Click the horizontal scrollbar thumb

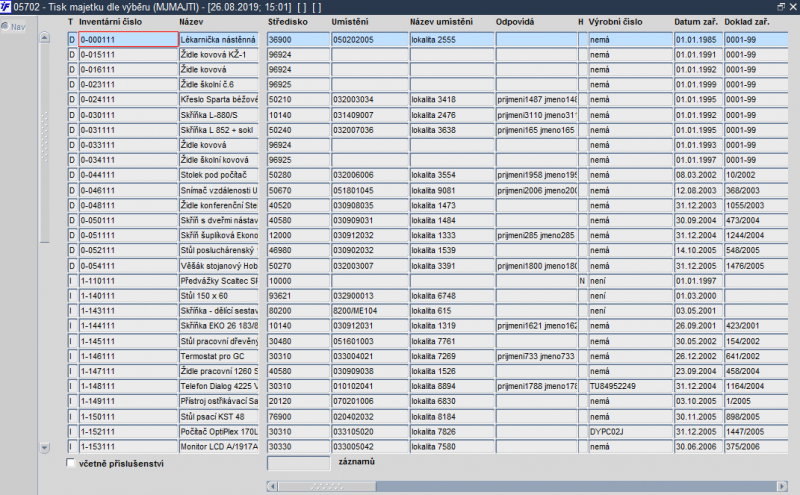[x=327, y=486]
